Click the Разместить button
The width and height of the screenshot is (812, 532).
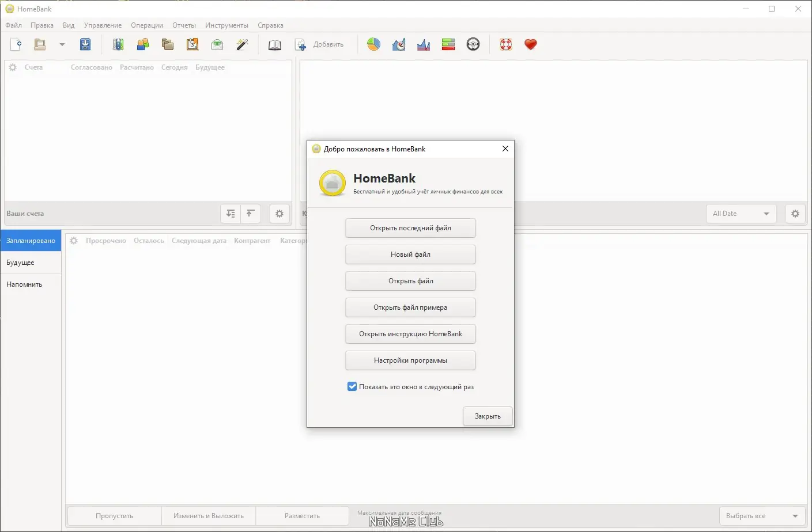pyautogui.click(x=302, y=516)
